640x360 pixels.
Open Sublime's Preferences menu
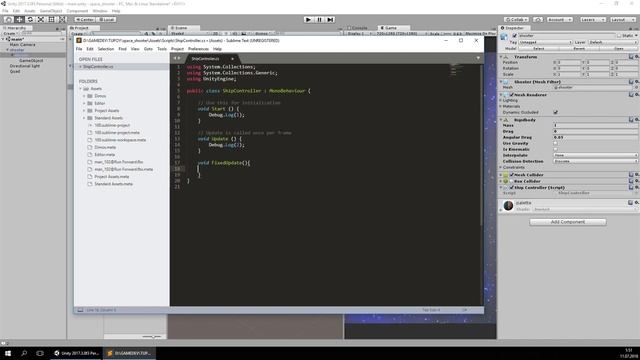[198, 49]
